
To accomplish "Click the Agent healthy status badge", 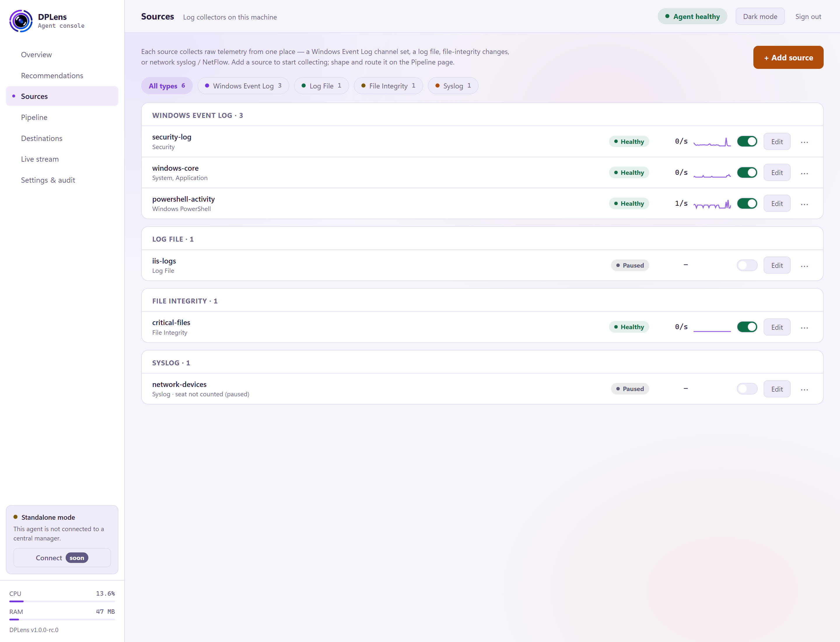I will coord(692,16).
